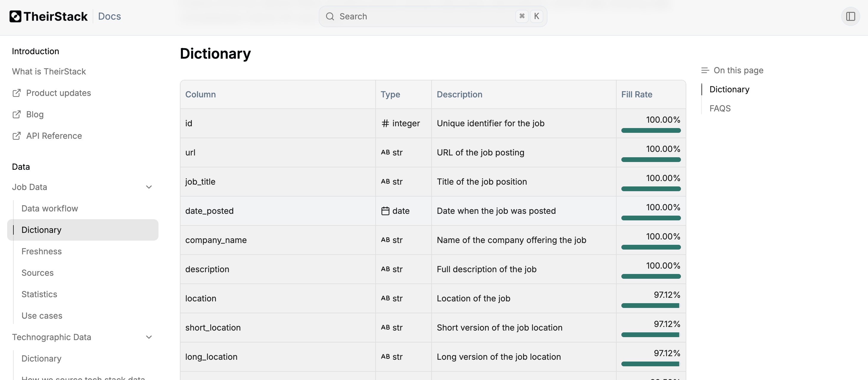
Task: Open What is TheirStack page
Action: pos(49,71)
